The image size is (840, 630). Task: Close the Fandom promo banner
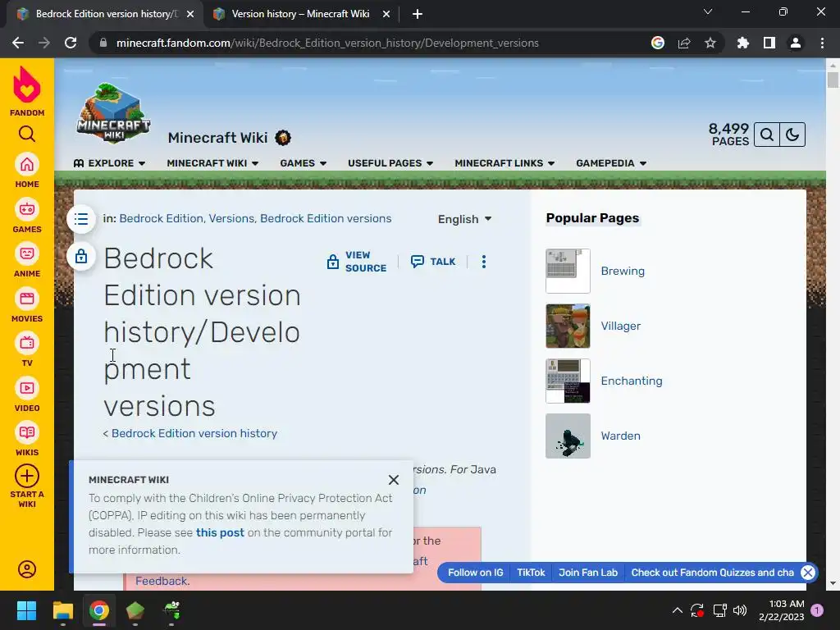[808, 573]
